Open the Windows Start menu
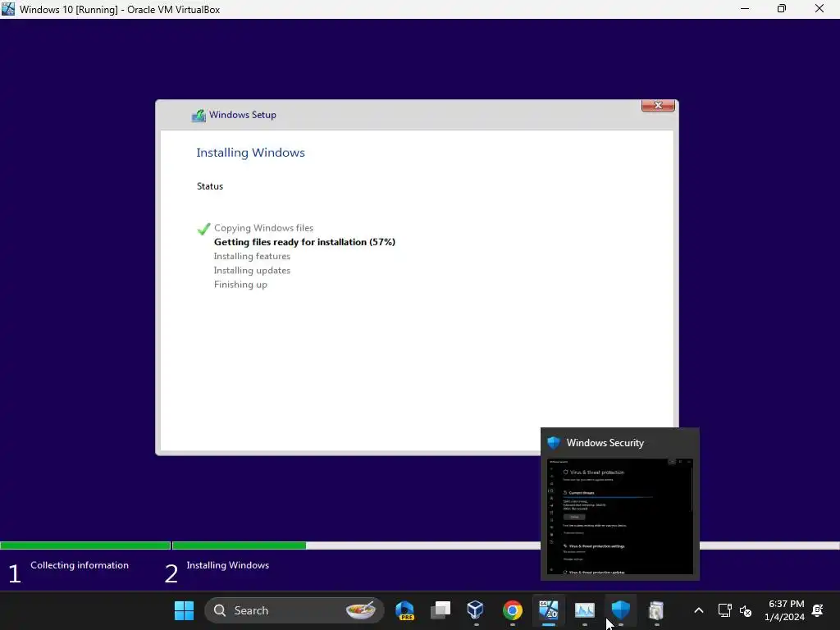Screen dimensions: 840x630 click(x=184, y=610)
